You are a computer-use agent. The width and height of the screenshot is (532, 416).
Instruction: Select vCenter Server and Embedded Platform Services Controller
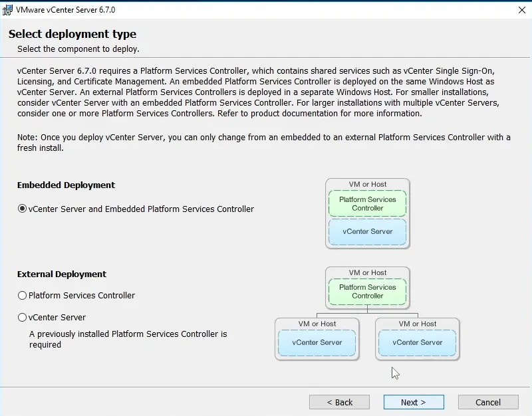23,209
